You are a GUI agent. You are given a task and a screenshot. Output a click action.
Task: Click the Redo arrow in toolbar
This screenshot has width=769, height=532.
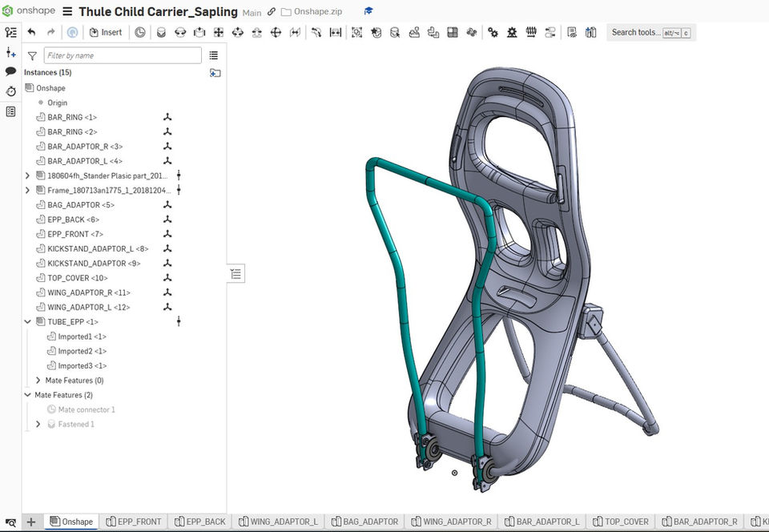coord(51,32)
